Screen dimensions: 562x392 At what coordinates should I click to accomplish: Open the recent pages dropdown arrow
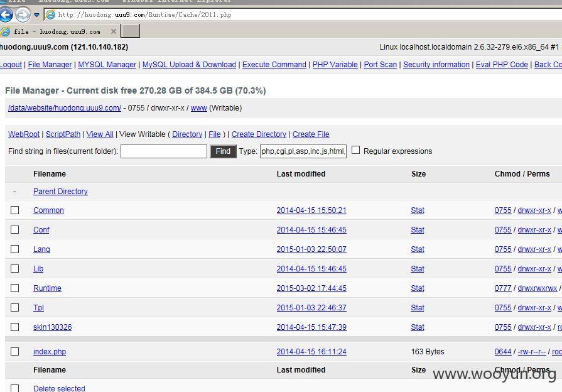pos(36,15)
